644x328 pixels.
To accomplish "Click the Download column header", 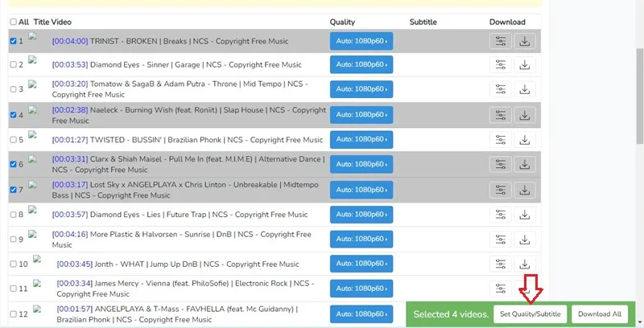I will [x=507, y=23].
